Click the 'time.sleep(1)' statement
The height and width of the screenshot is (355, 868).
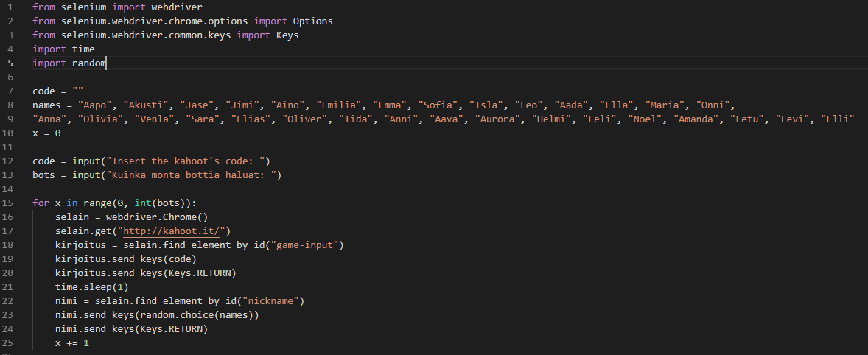91,287
